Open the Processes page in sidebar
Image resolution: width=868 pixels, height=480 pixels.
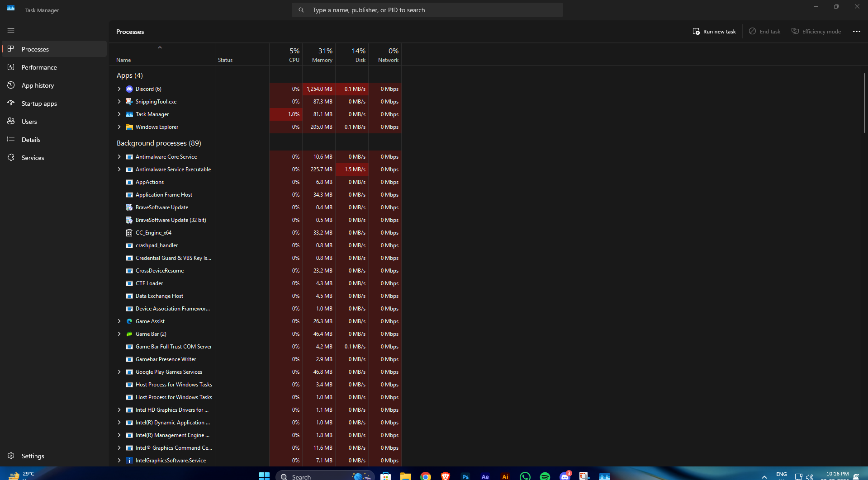tap(54, 49)
